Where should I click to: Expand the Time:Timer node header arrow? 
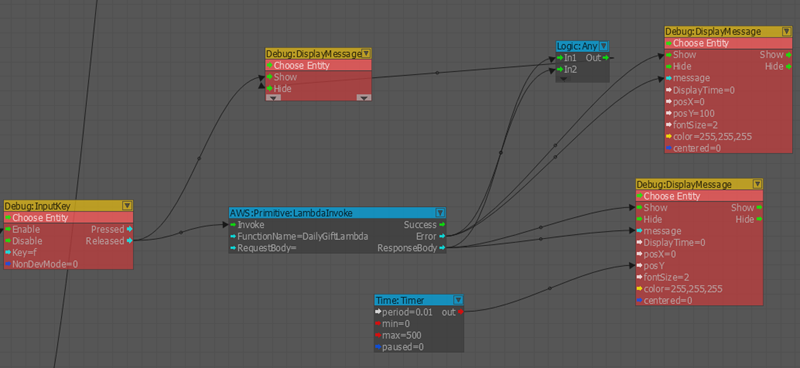(x=458, y=300)
